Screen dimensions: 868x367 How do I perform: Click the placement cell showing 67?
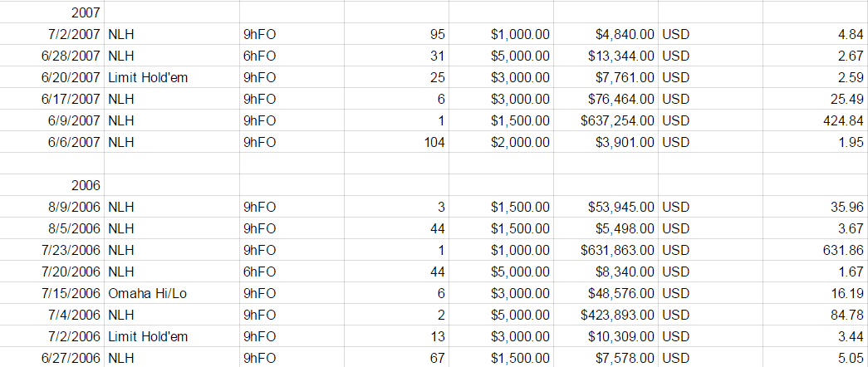tap(396, 358)
